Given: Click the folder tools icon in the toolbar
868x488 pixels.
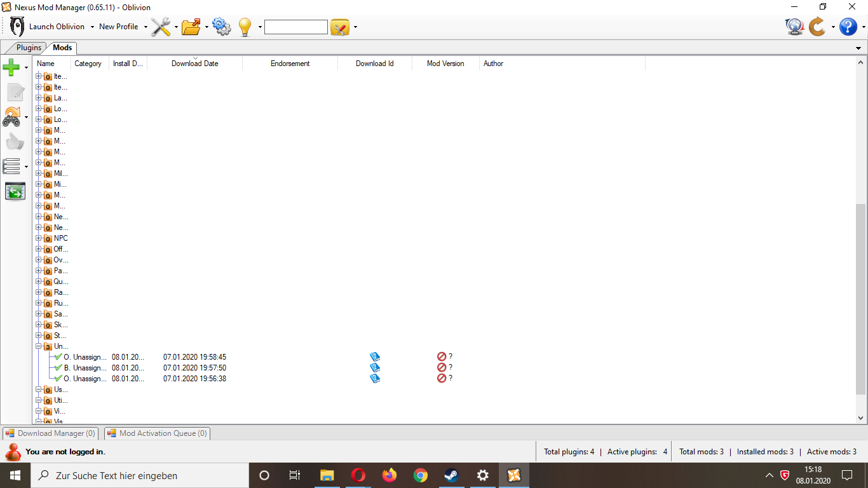Looking at the screenshot, I should [x=190, y=27].
